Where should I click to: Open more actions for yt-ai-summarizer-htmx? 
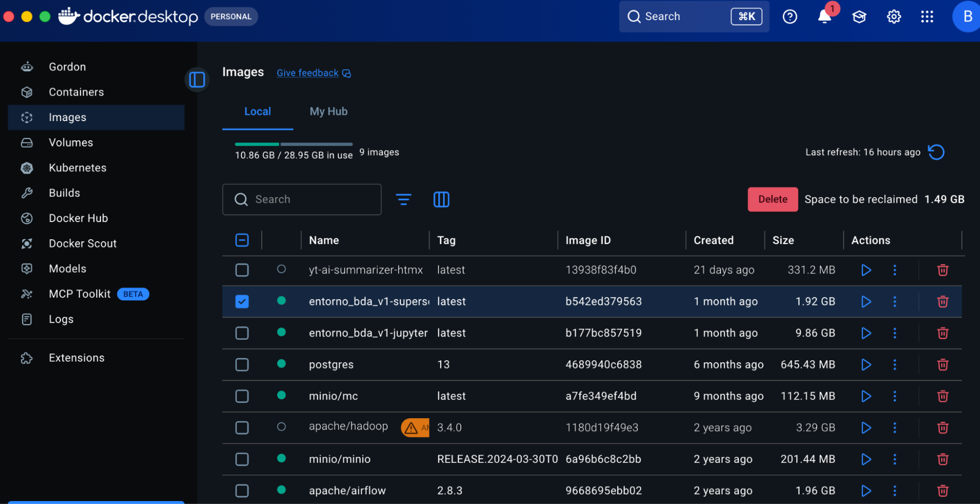tap(895, 270)
